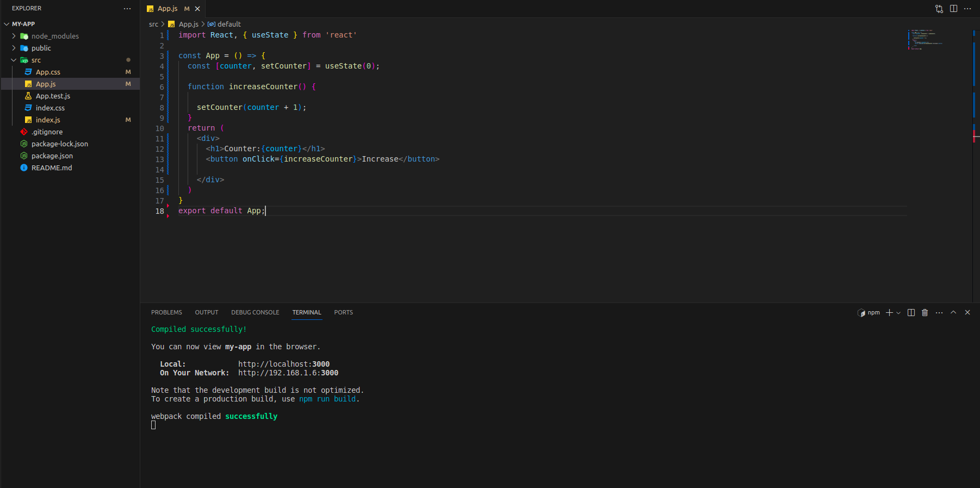Open terminal Views and More Actions menu

tap(939, 313)
